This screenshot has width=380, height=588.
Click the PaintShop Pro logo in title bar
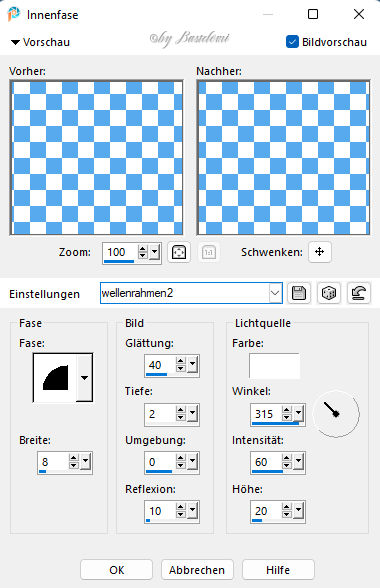tap(14, 14)
